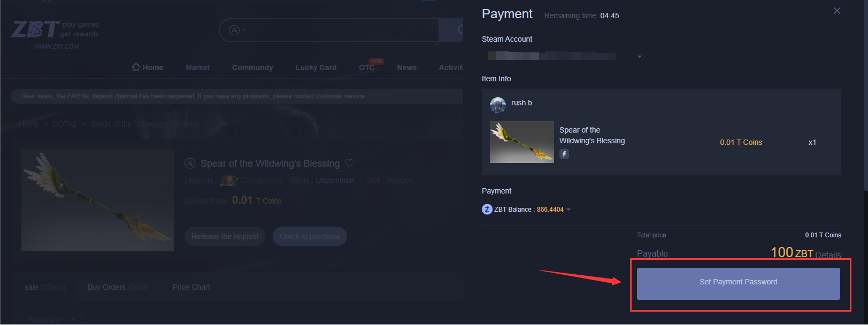Click the 100 ZBT payable amount
The image size is (868, 325).
tap(792, 252)
